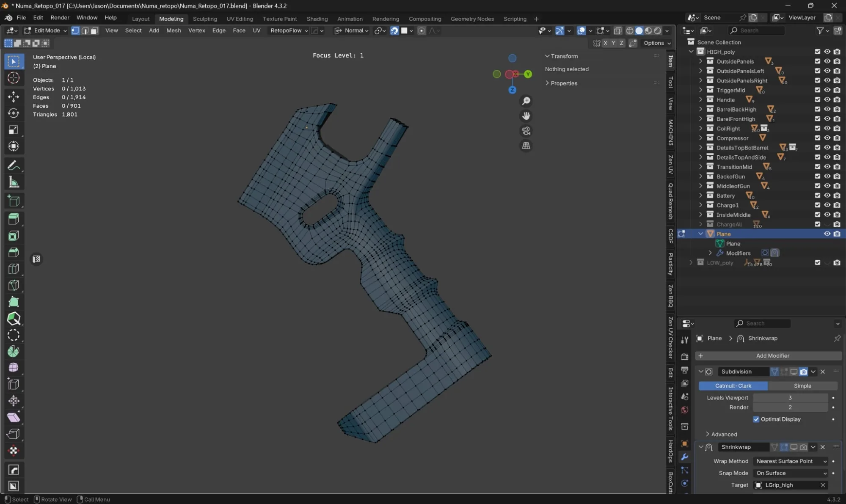Adjust Levels Viewport value field
This screenshot has width=846, height=504.
point(790,398)
